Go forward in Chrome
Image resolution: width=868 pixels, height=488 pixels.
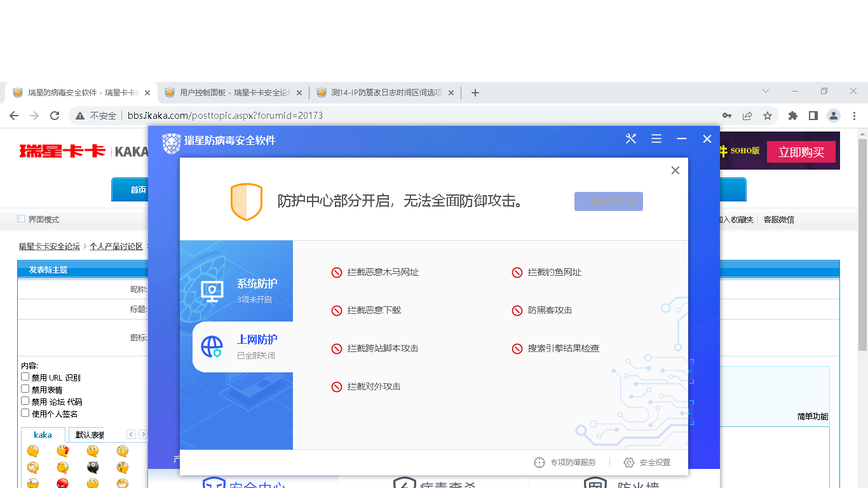pos(34,116)
